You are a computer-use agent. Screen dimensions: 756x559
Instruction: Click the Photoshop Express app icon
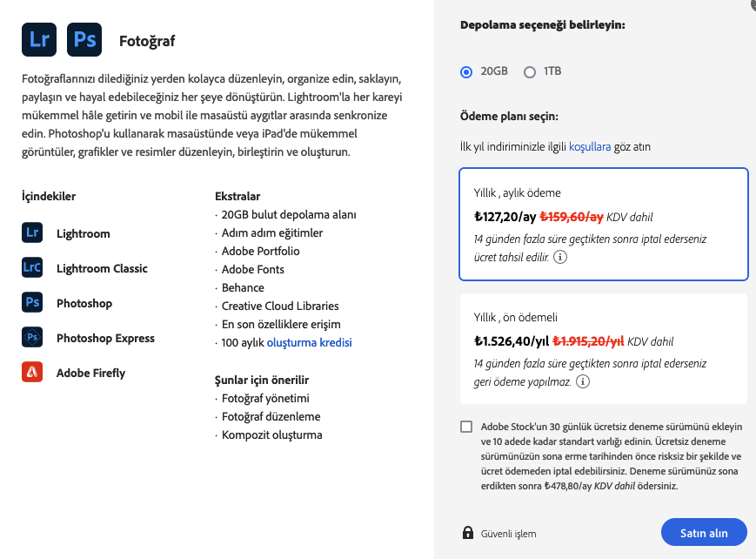pos(32,338)
